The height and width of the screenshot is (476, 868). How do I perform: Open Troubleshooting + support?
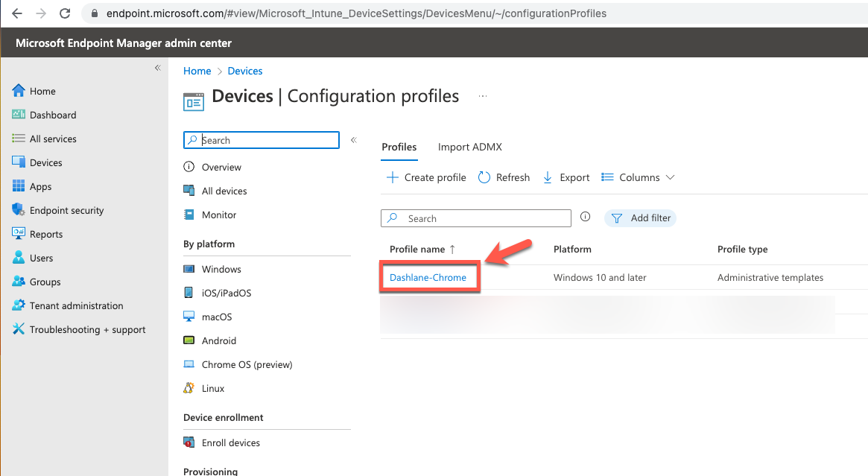(87, 329)
